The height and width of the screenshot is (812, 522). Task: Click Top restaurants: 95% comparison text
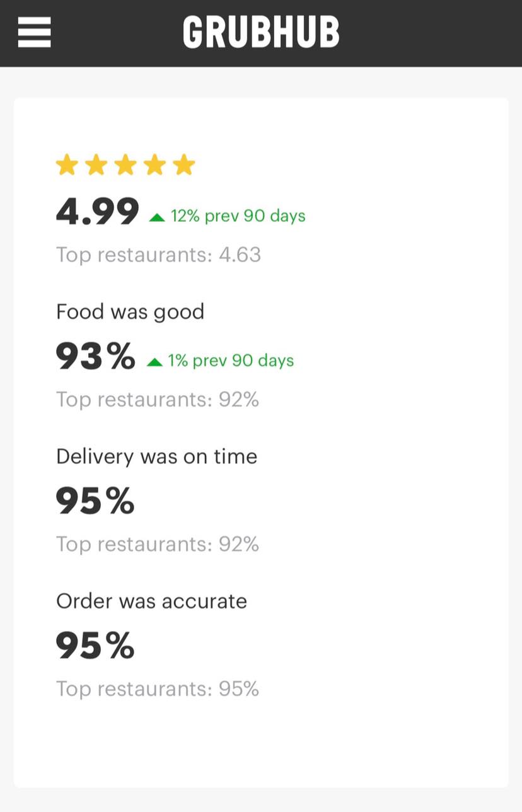tap(158, 689)
